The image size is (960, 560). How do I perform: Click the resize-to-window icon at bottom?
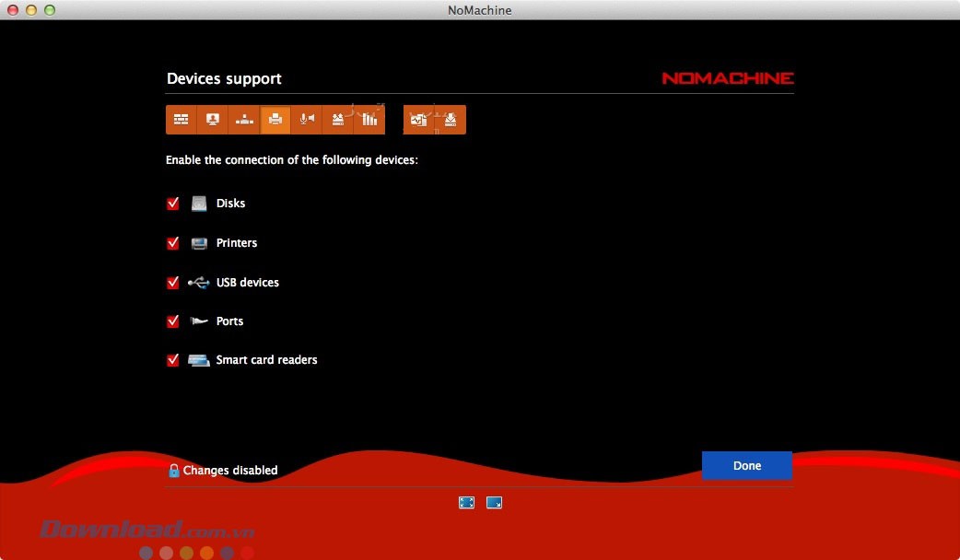tap(494, 502)
